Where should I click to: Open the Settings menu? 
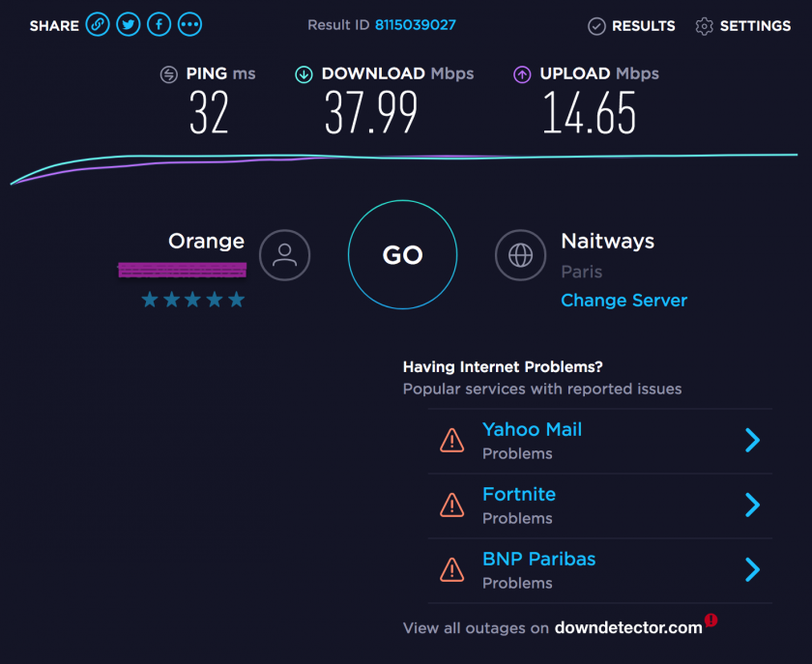click(743, 26)
